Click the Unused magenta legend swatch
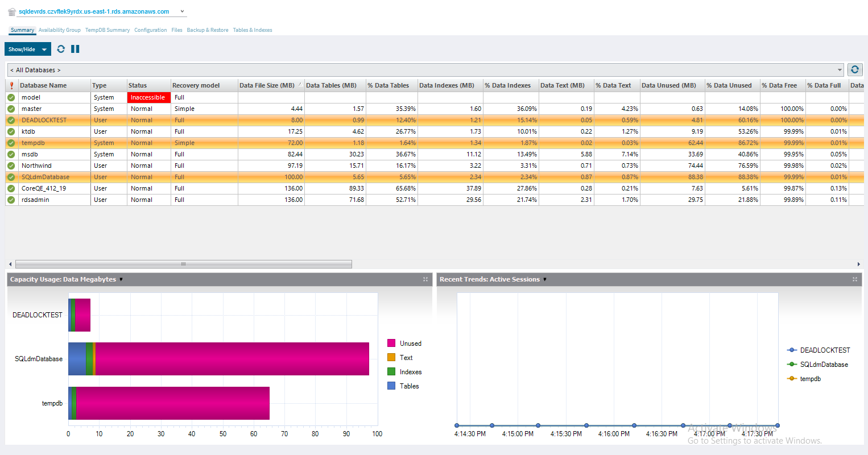Image resolution: width=868 pixels, height=455 pixels. [391, 343]
